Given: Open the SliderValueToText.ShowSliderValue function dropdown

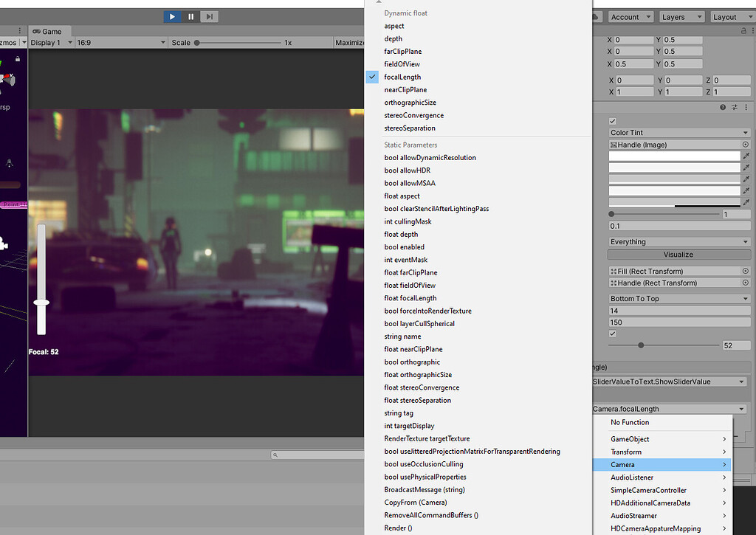Looking at the screenshot, I should (670, 382).
